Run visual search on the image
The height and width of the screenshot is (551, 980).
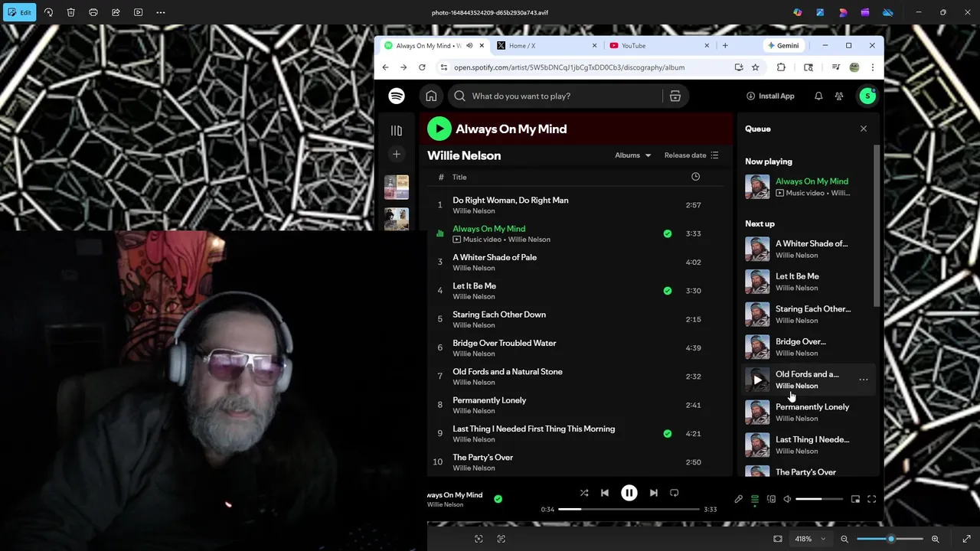(x=479, y=539)
